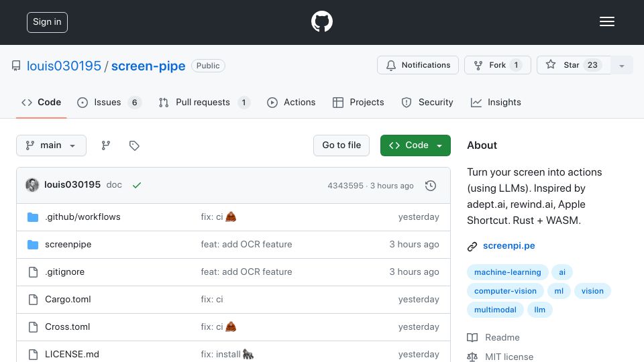Screen dimensions: 644x362
Task: Open the louis030195 owner link
Action: [64, 66]
